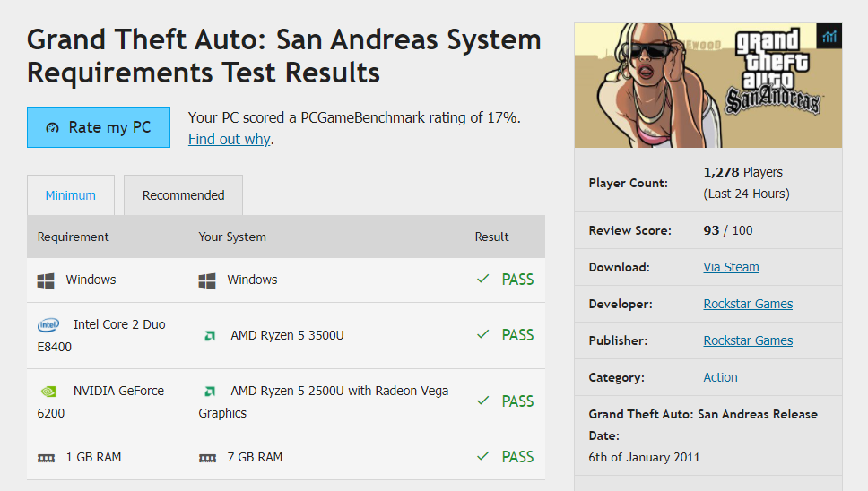Click the chart icon on game cover
The height and width of the screenshot is (491, 868).
pyautogui.click(x=829, y=37)
